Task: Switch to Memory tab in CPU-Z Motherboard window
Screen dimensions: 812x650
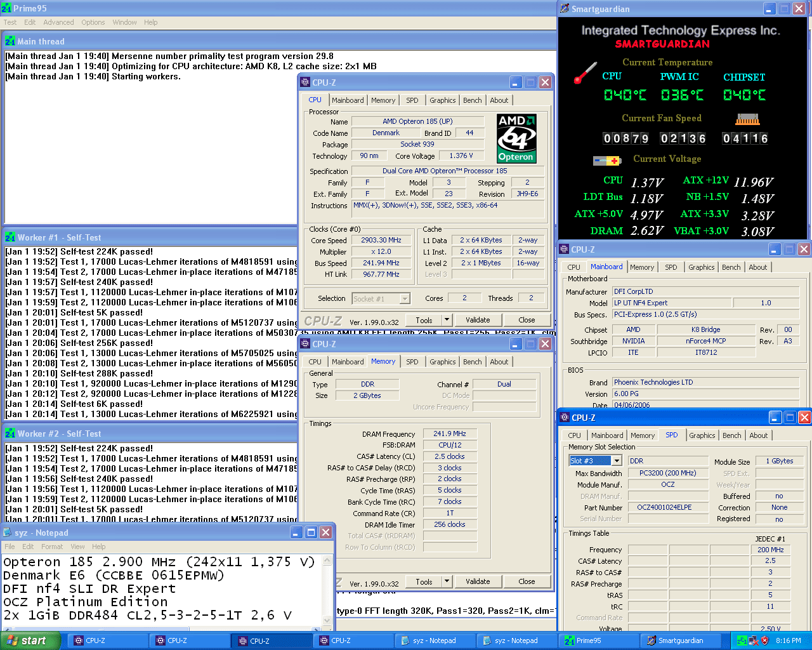Action: (x=642, y=267)
